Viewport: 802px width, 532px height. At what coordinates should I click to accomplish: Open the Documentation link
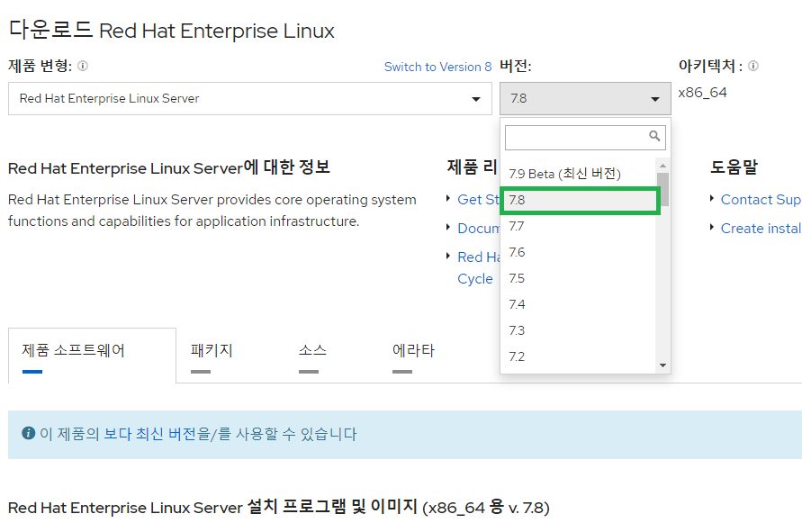pos(478,228)
